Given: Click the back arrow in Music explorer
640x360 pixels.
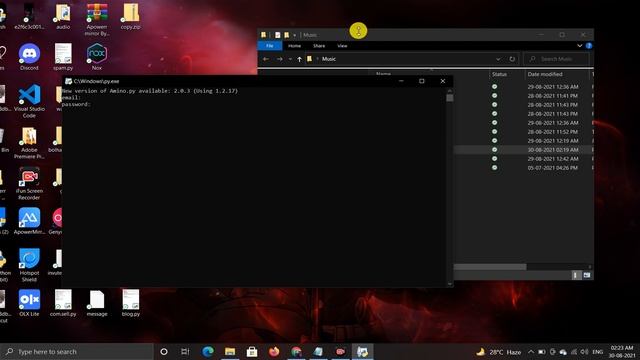Looking at the screenshot, I should (266, 59).
